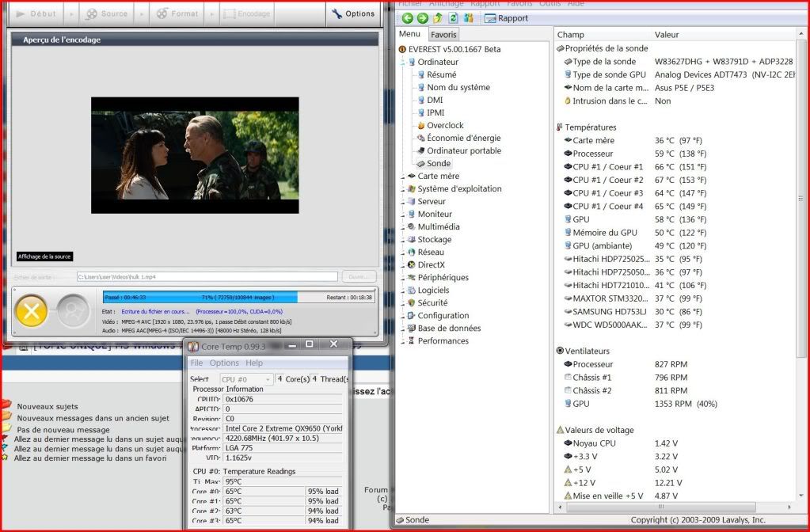The image size is (810, 532).
Task: Switch to the Favoris tab
Action: (x=443, y=35)
